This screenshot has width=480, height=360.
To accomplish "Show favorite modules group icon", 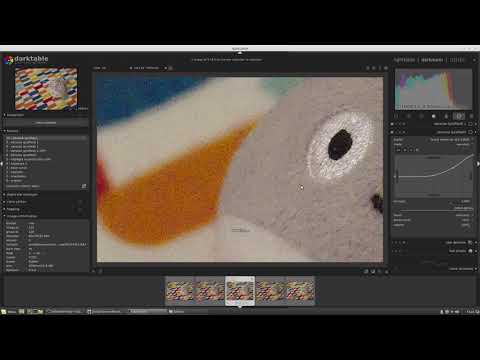I will tap(409, 116).
